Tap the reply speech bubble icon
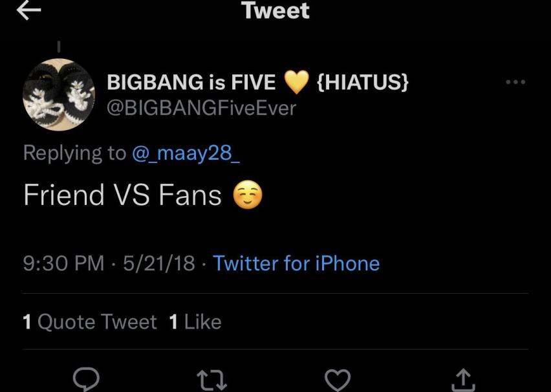The width and height of the screenshot is (551, 392). pyautogui.click(x=86, y=379)
